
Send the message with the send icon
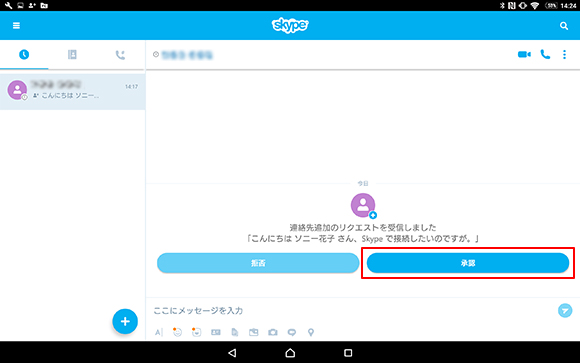(565, 310)
